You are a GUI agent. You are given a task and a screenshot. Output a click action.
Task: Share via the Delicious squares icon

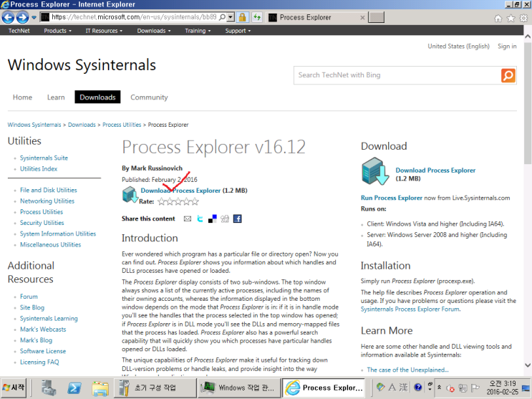(213, 218)
